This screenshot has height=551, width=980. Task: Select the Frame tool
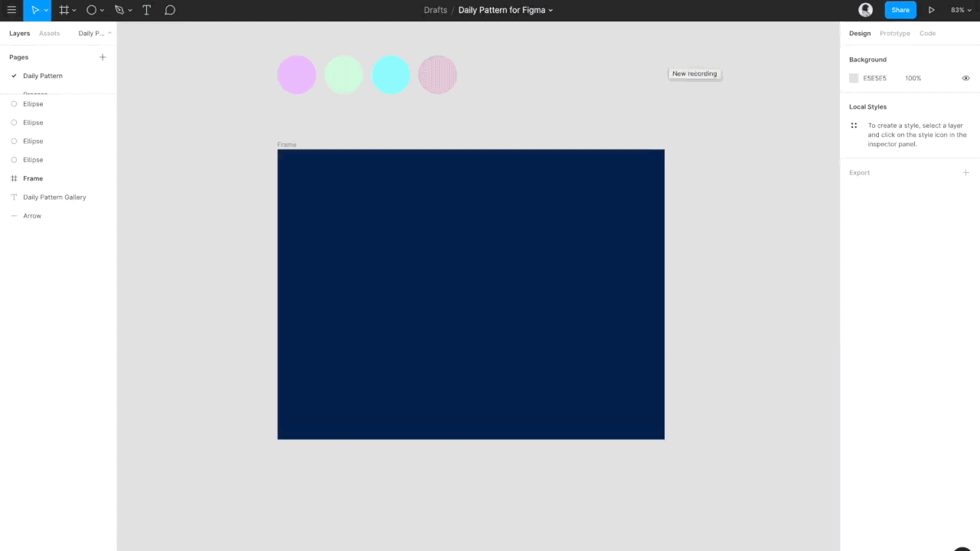click(x=64, y=10)
